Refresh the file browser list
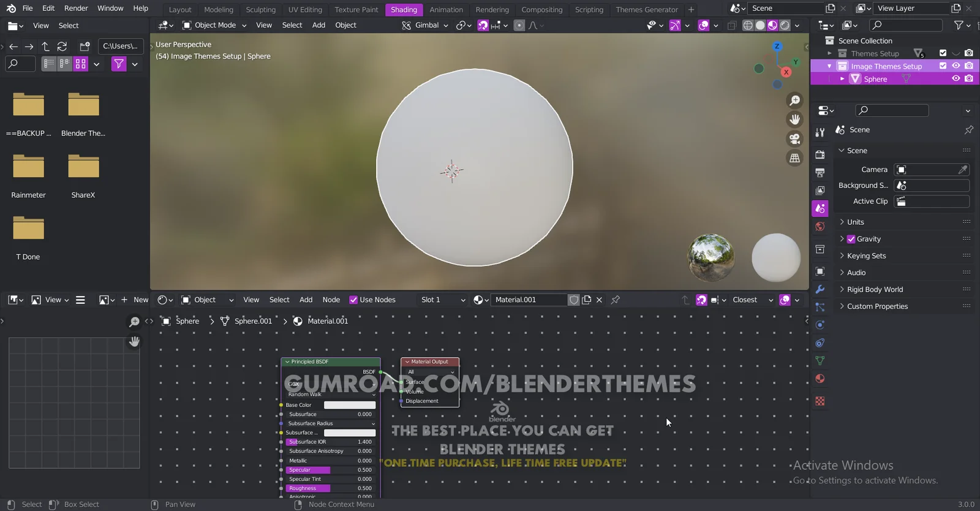Image resolution: width=980 pixels, height=511 pixels. tap(62, 47)
